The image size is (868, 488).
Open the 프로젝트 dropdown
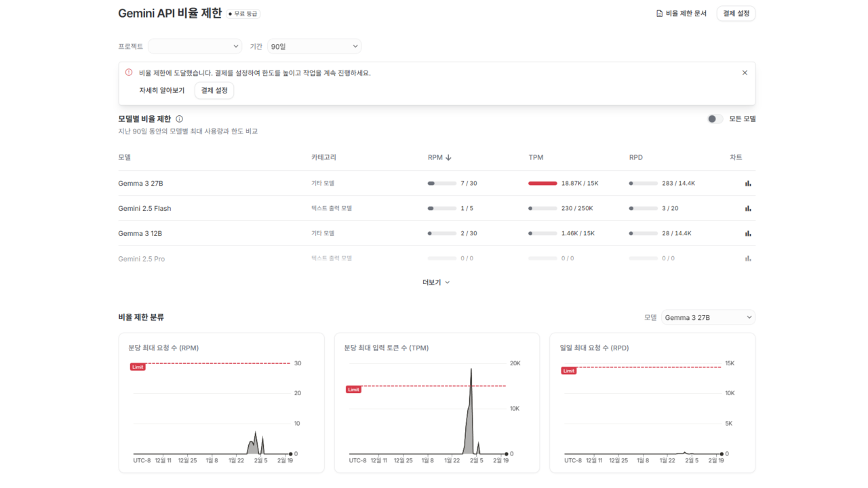coord(195,46)
